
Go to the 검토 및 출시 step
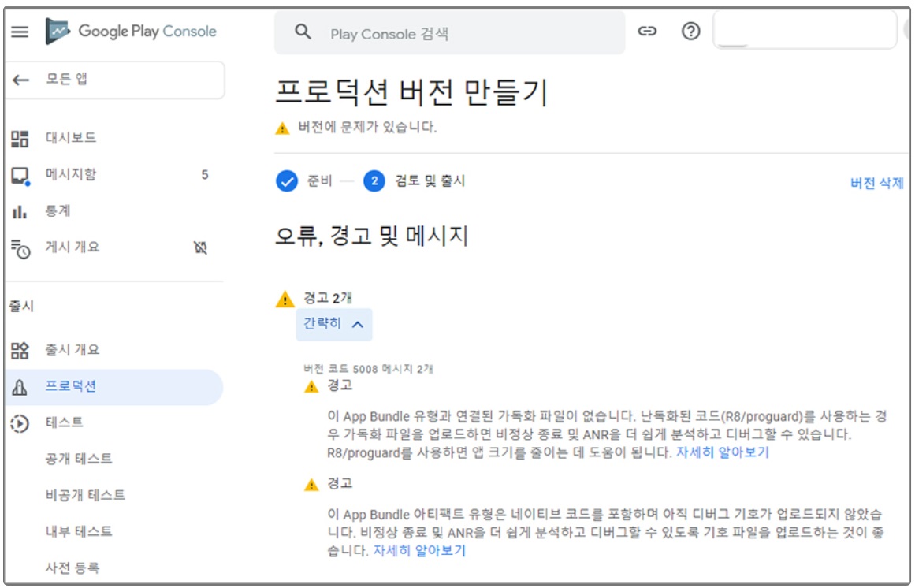(x=430, y=180)
